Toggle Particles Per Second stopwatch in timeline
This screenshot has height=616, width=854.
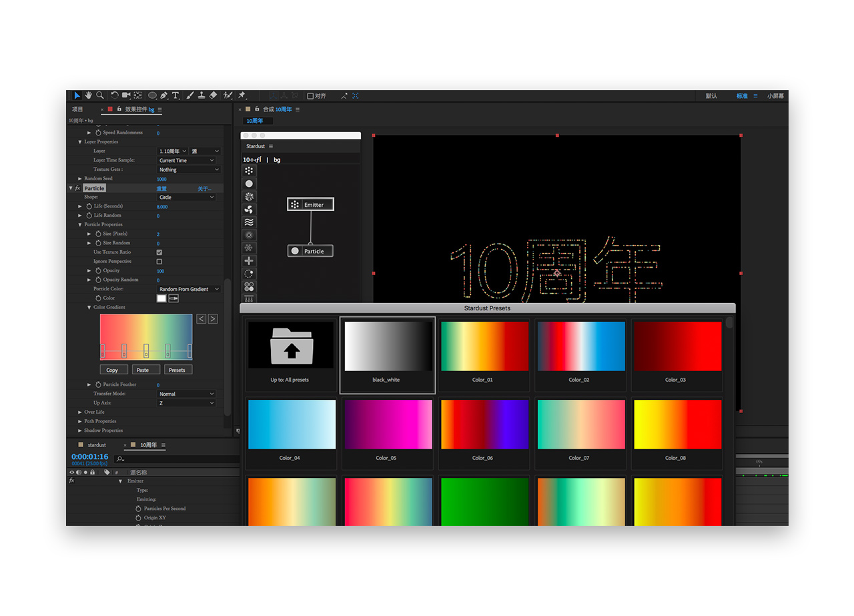(x=139, y=509)
